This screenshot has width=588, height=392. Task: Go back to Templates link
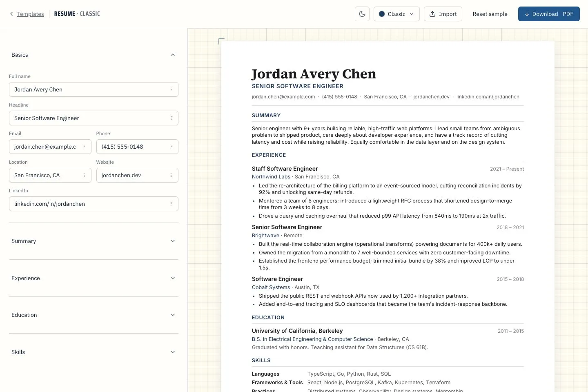30,14
